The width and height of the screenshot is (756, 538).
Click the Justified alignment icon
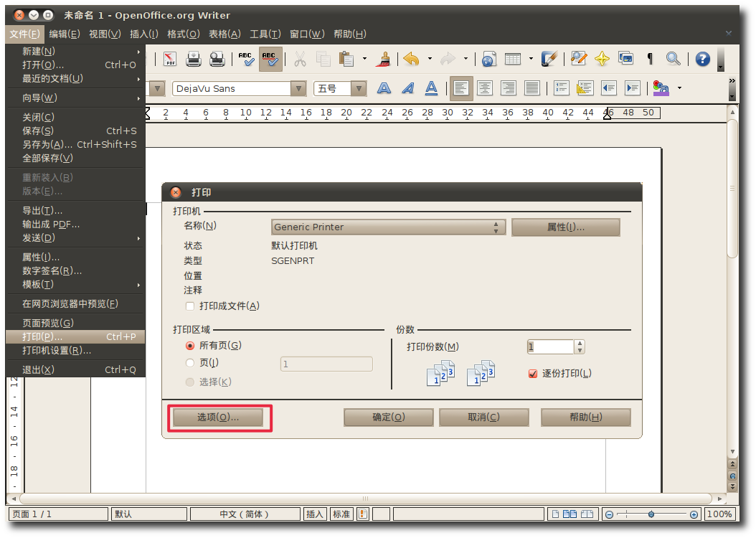(x=531, y=88)
